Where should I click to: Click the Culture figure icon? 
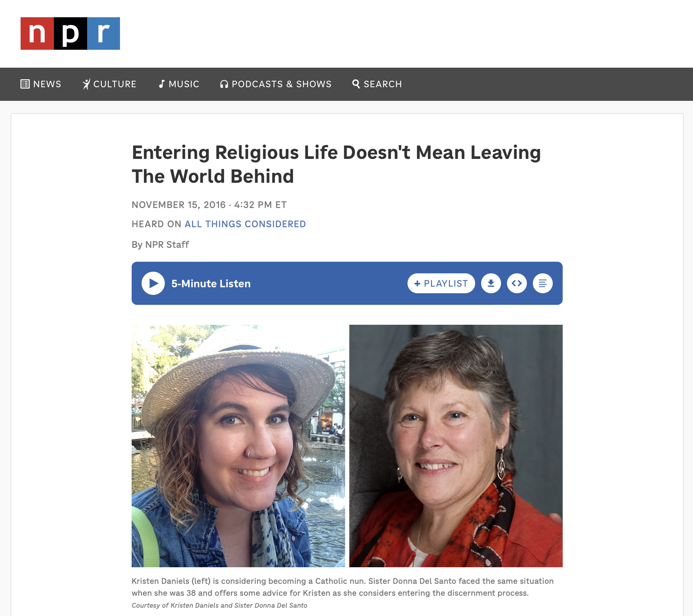(x=87, y=84)
